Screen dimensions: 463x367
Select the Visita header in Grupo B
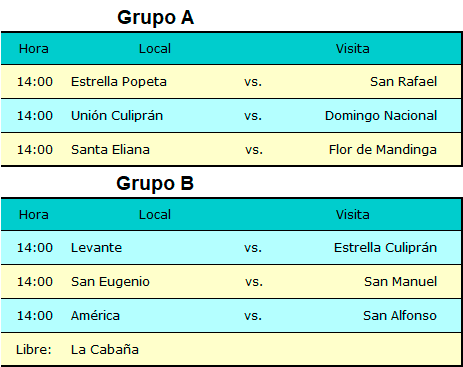point(352,215)
